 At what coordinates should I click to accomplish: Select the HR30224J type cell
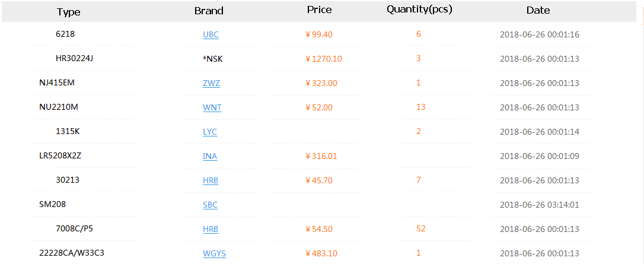74,58
